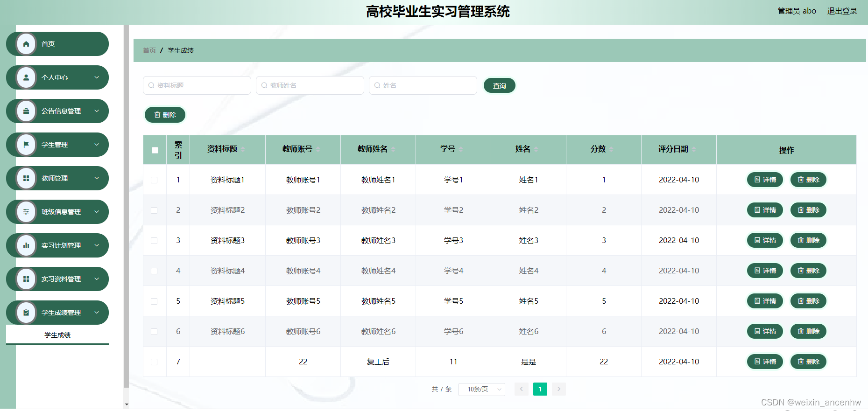Viewport: 868px width, 411px height.
Task: Open 首页 sidebar menu item
Action: pyautogui.click(x=57, y=44)
